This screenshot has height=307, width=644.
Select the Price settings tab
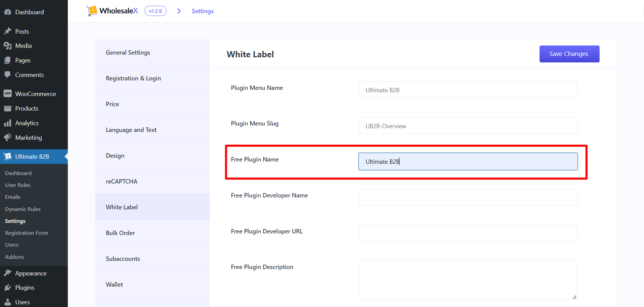coord(152,104)
